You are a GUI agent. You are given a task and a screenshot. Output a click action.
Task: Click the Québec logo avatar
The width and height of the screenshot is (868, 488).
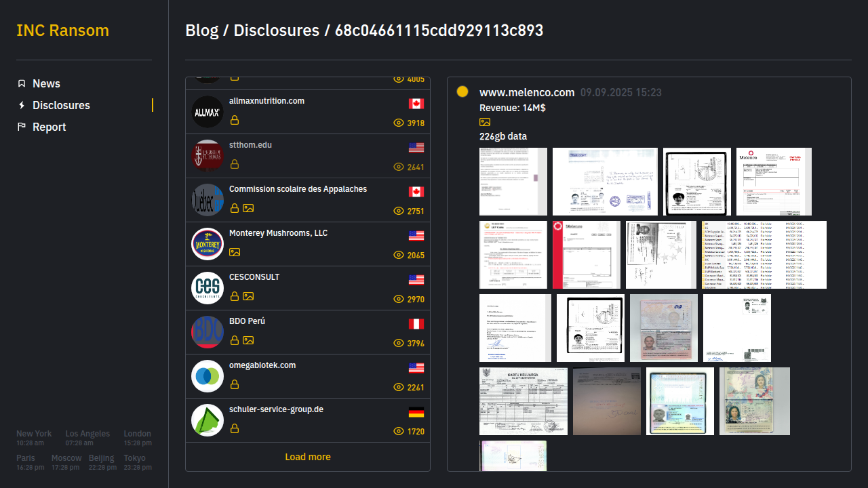tap(208, 200)
